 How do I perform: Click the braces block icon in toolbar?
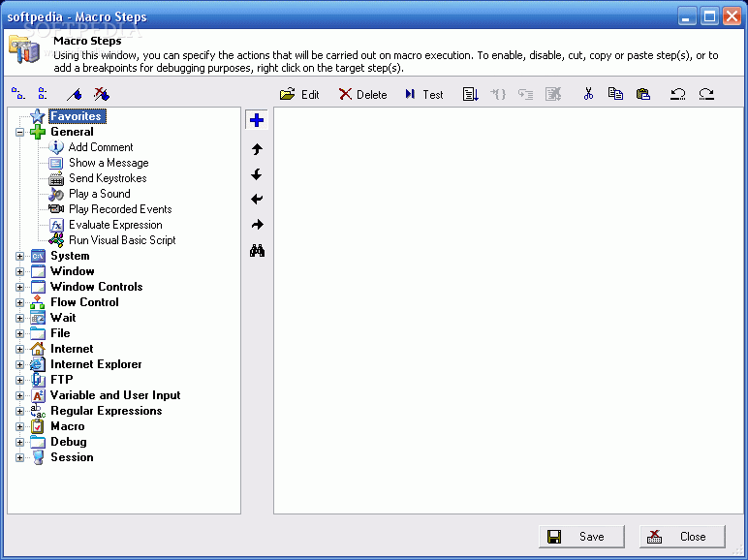tap(498, 94)
